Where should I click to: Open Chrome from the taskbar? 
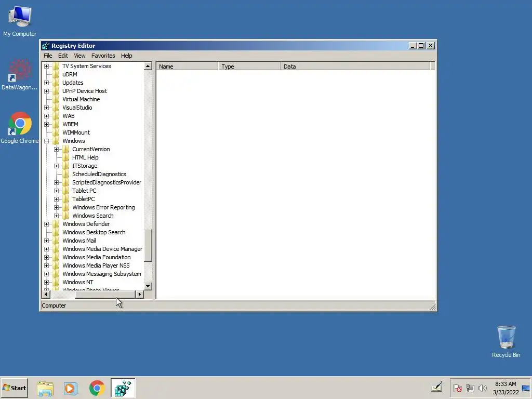coord(97,388)
